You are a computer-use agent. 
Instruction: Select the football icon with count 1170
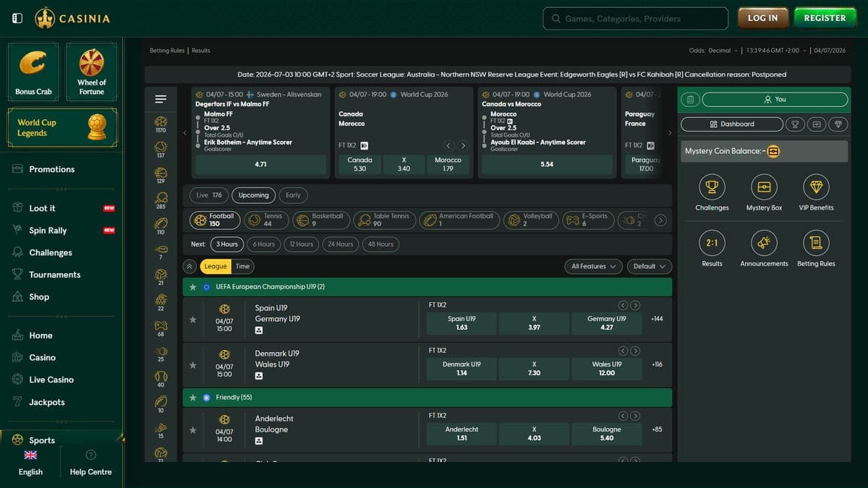click(x=161, y=121)
